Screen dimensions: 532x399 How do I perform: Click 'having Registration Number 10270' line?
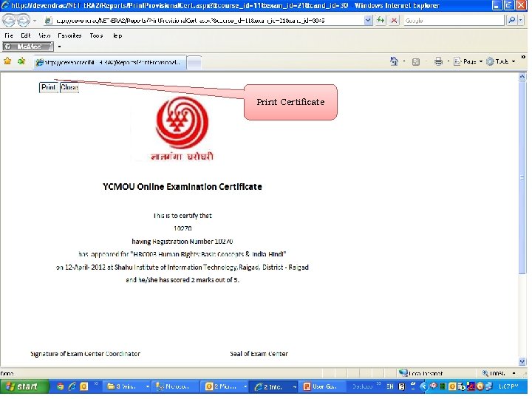coord(183,242)
